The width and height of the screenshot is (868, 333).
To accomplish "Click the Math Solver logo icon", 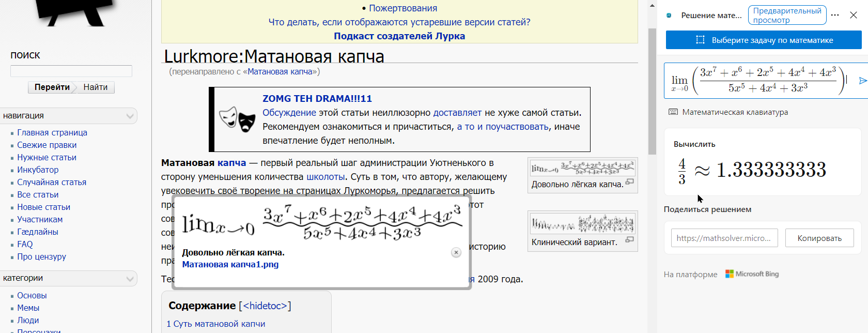I will pyautogui.click(x=669, y=16).
